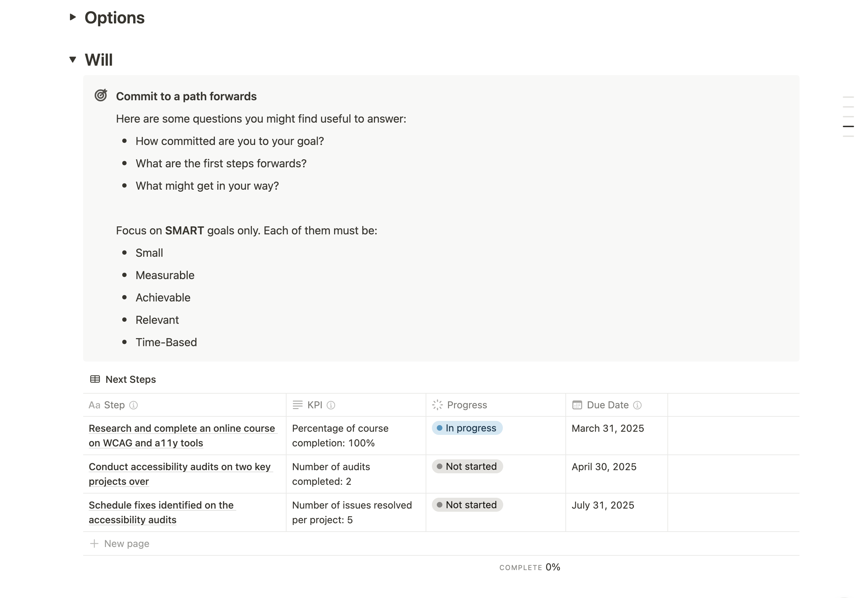Click the target icon in the callout

click(101, 96)
